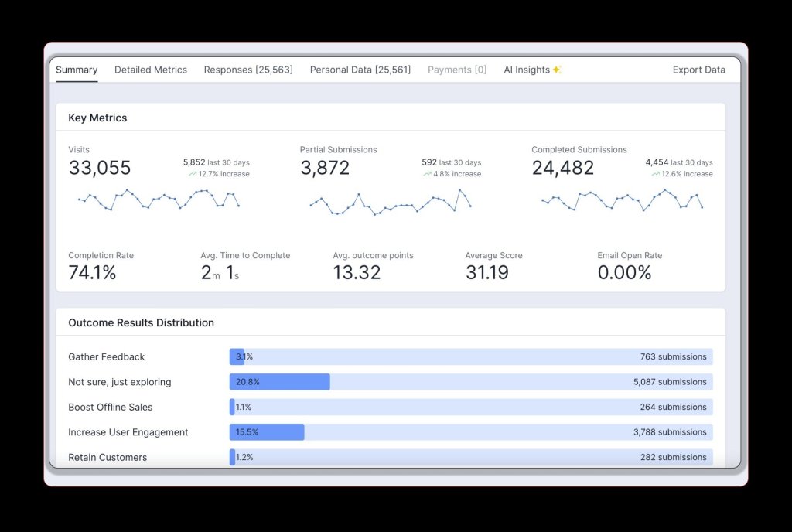Click the Increase User Engagement 15.5% bar
The height and width of the screenshot is (532, 792).
266,431
